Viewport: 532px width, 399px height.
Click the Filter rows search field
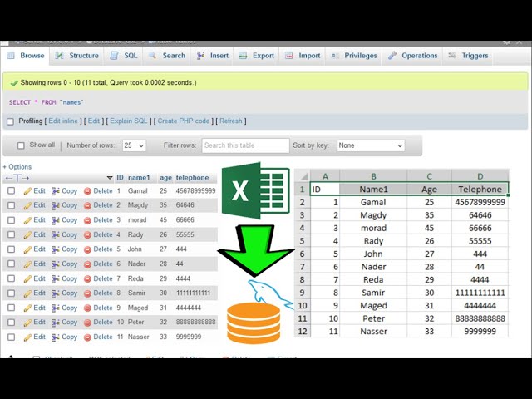click(x=246, y=145)
